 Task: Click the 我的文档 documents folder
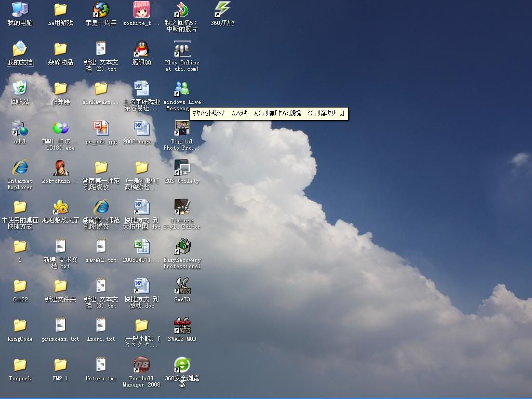pos(20,49)
